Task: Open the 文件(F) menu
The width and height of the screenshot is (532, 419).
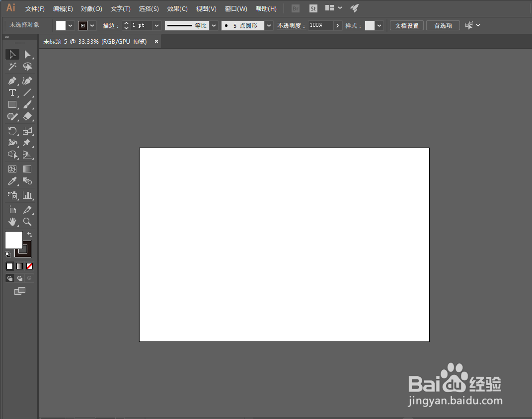Action: pyautogui.click(x=35, y=8)
